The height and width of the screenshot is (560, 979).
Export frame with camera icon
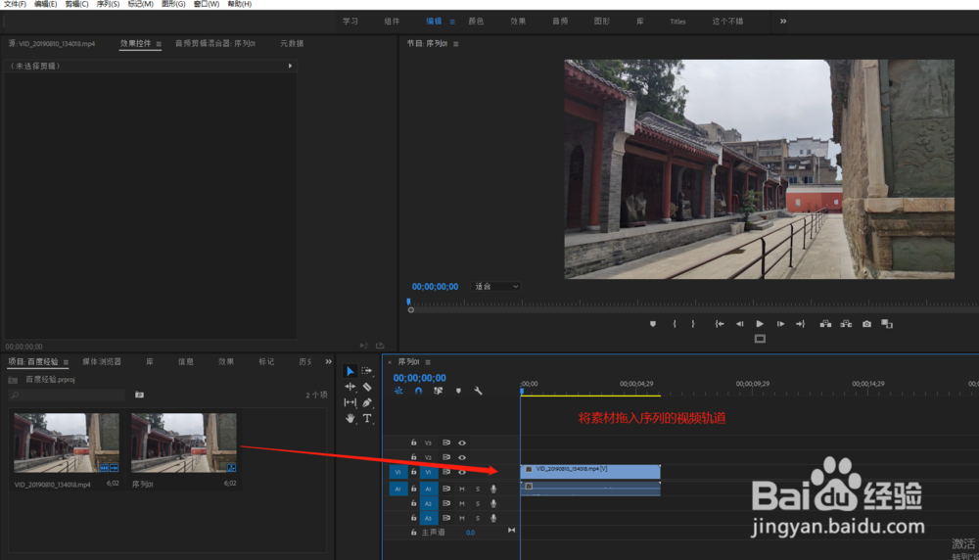866,324
